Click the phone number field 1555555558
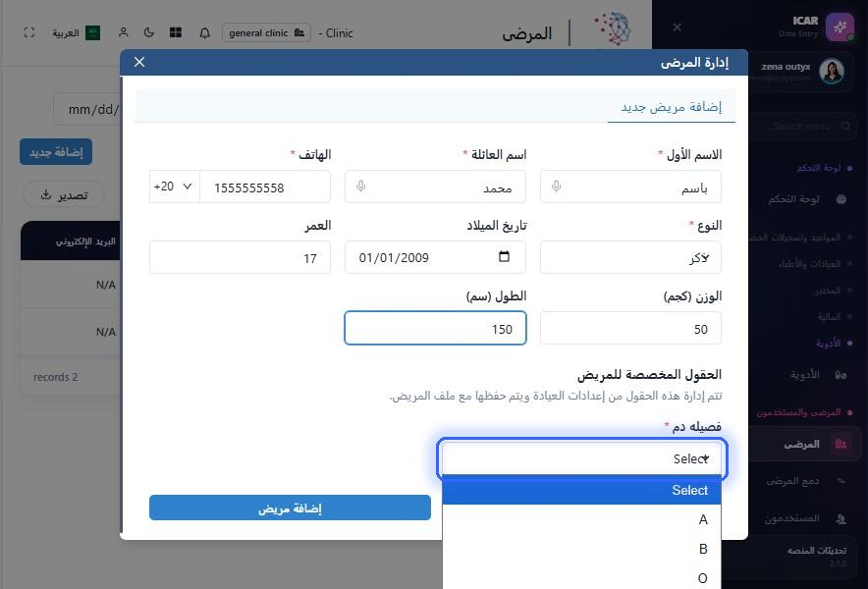The height and width of the screenshot is (589, 868). pos(265,187)
